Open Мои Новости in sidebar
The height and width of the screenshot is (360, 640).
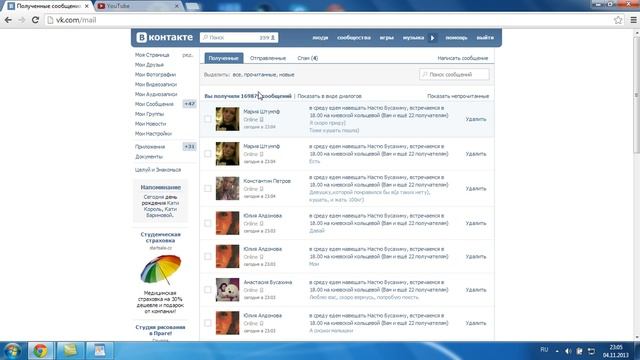click(x=150, y=124)
